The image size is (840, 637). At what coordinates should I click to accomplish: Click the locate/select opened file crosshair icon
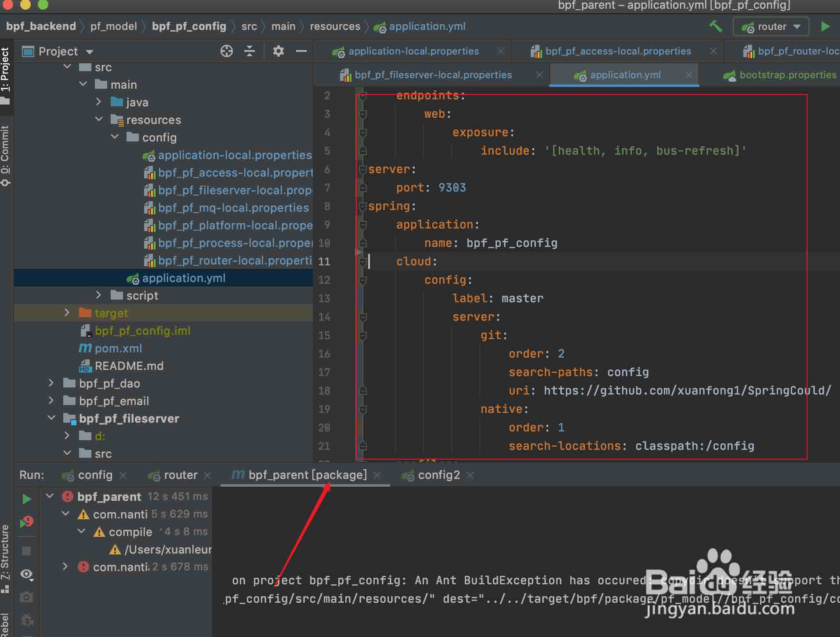tap(226, 51)
